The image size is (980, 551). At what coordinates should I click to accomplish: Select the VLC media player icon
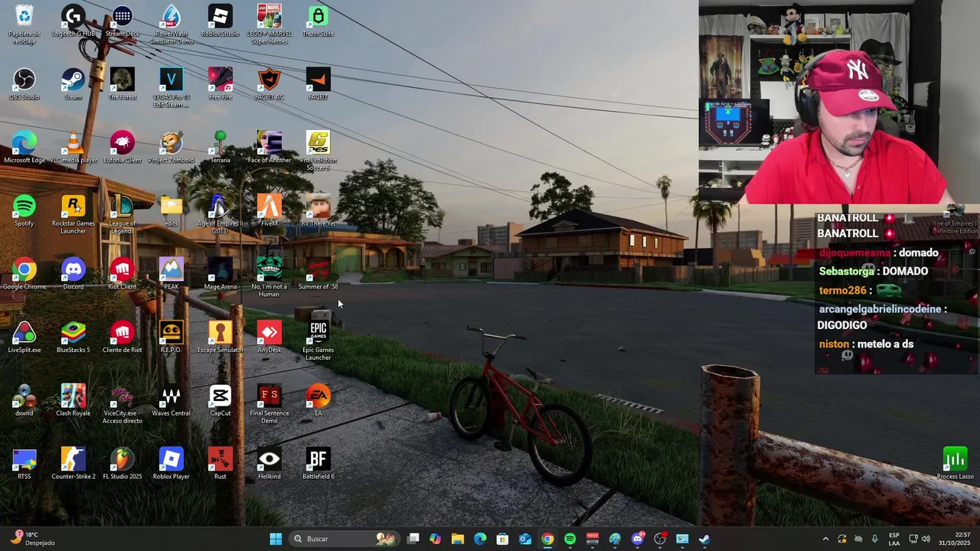(73, 148)
